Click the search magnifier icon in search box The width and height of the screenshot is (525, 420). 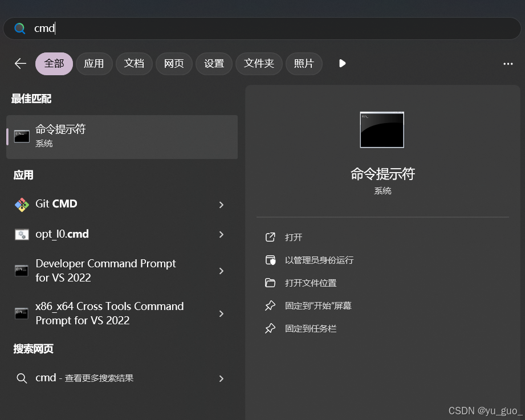click(20, 28)
